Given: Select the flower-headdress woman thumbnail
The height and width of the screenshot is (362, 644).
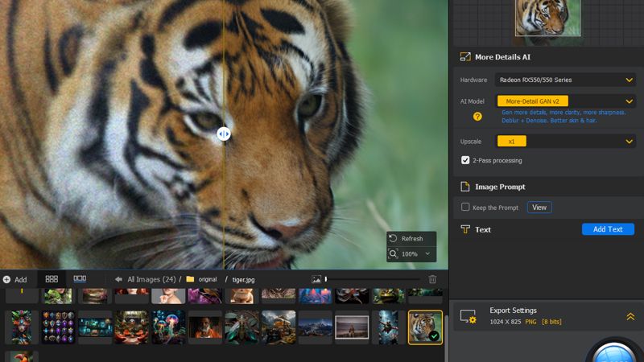Looking at the screenshot, I should point(22,327).
